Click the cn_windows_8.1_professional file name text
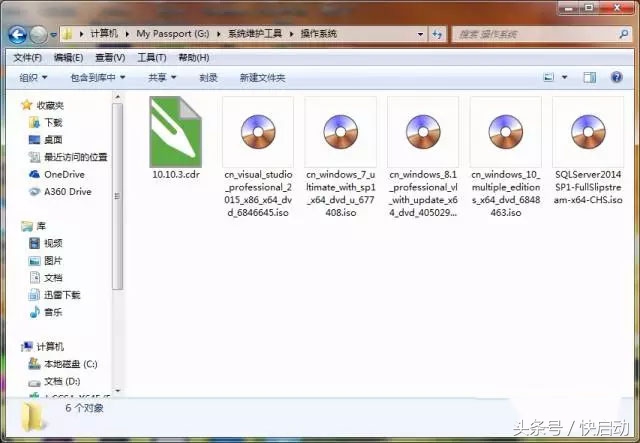 pos(423,194)
